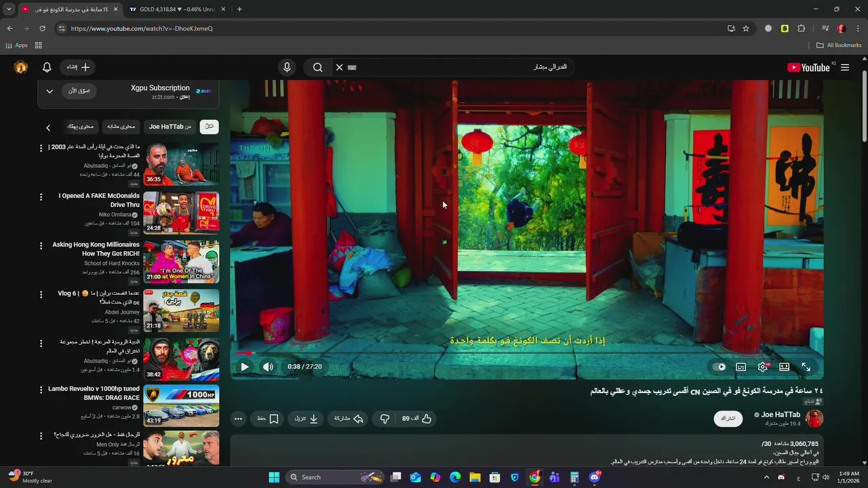The image size is (868, 488).
Task: Toggle the autoplay switch in the player
Action: 719,367
